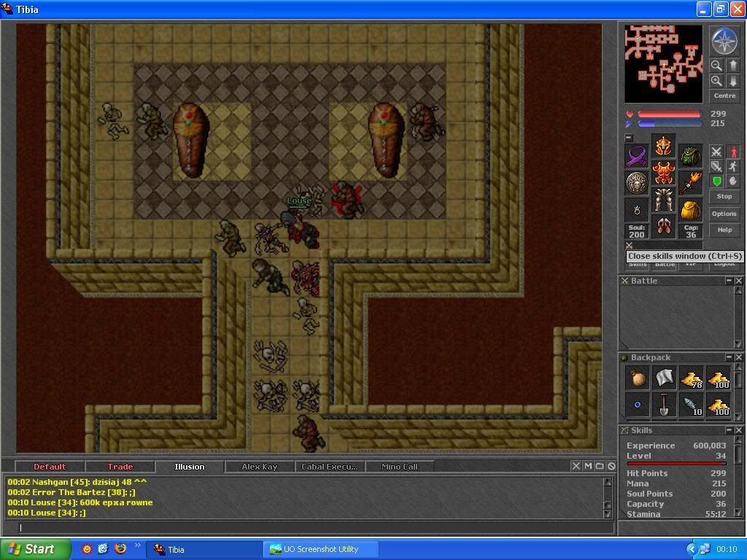
Task: Open the Options button
Action: point(724,214)
